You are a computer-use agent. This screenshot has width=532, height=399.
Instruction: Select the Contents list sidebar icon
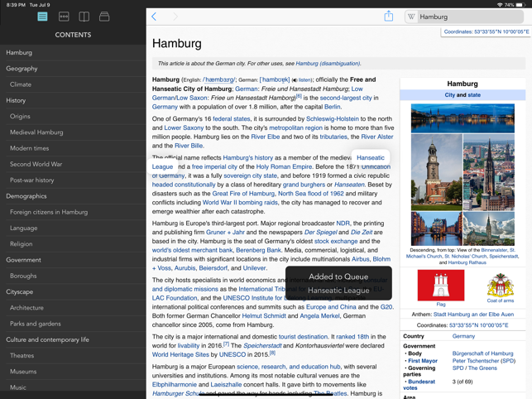tap(42, 17)
